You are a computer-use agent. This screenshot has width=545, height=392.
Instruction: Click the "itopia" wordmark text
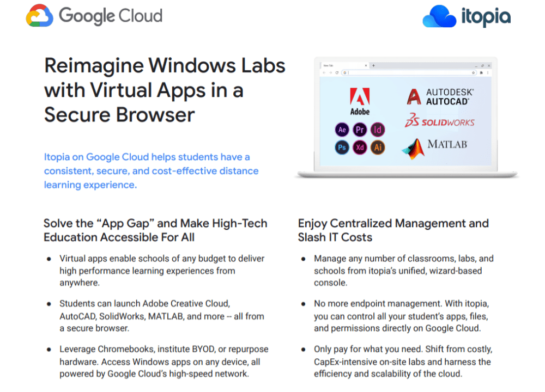486,17
